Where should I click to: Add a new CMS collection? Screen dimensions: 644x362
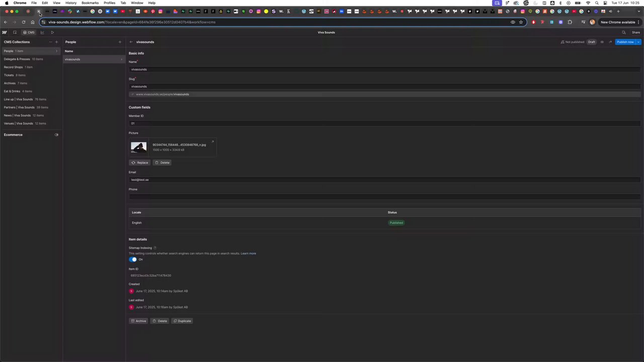pos(56,42)
